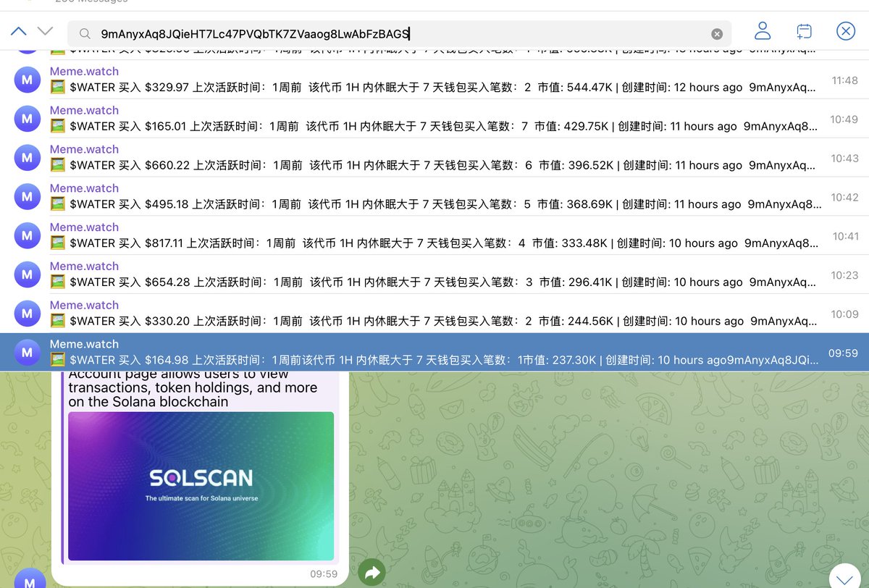Open result with $817.11 WATER purchase
869x588 pixels.
click(x=434, y=236)
